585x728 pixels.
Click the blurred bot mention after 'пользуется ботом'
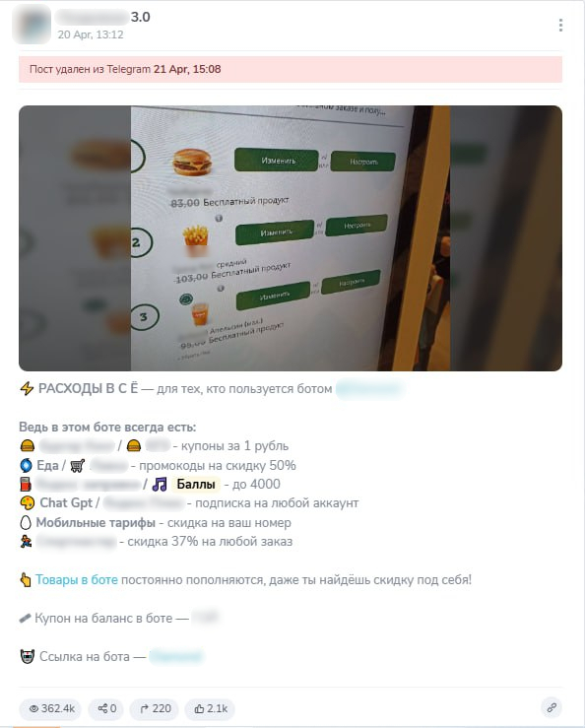(369, 388)
